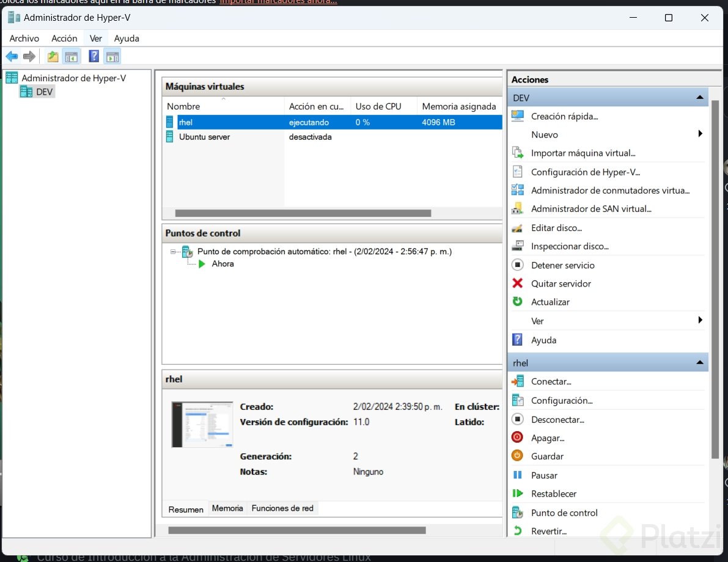
Task: Click the green Revertir arrow icon
Action: (x=517, y=530)
